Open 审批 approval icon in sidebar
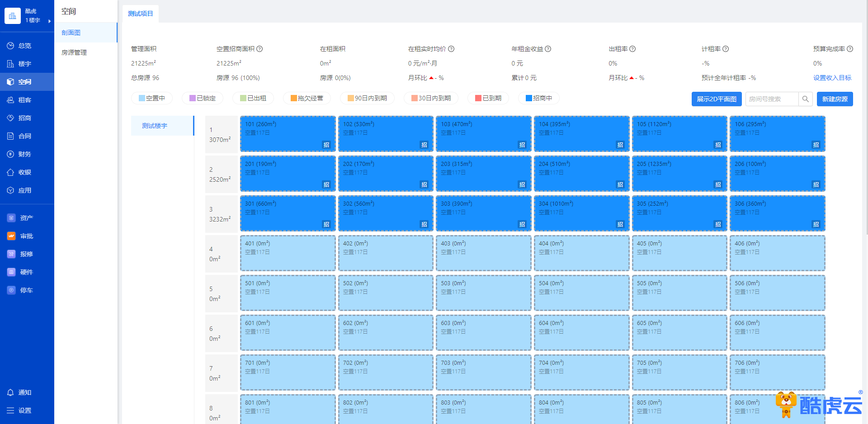868x424 pixels. [11, 236]
